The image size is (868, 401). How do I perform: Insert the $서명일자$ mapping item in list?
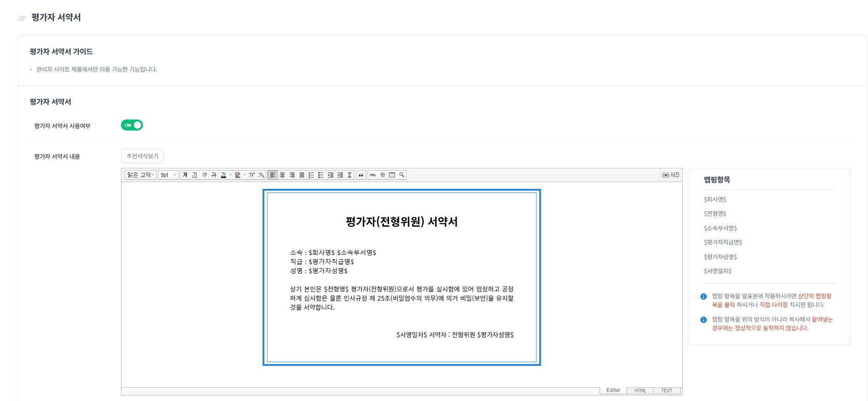[718, 271]
